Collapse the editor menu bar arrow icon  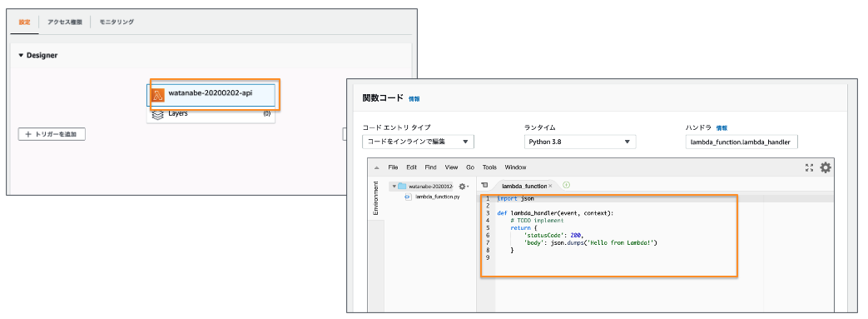click(x=376, y=167)
